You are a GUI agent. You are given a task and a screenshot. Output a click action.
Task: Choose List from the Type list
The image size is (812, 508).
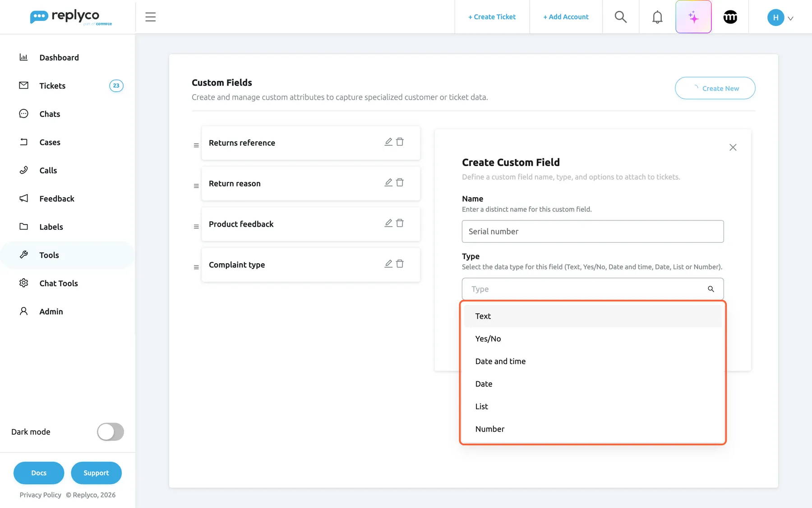(593, 406)
